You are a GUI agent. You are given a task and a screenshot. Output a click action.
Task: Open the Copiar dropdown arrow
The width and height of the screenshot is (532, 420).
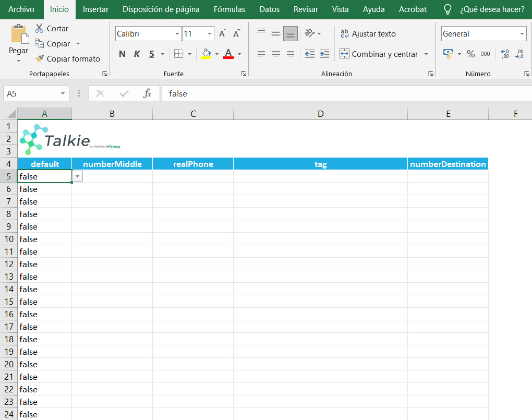click(x=78, y=44)
